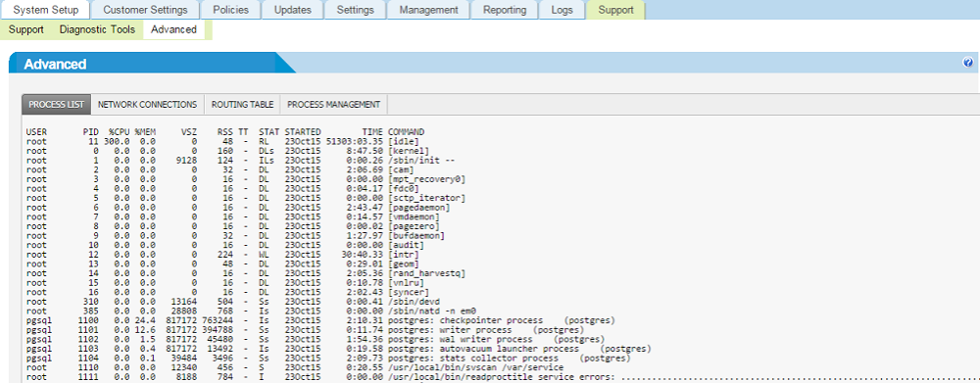Click the COMMAND column header text
The height and width of the screenshot is (383, 980).
point(407,132)
